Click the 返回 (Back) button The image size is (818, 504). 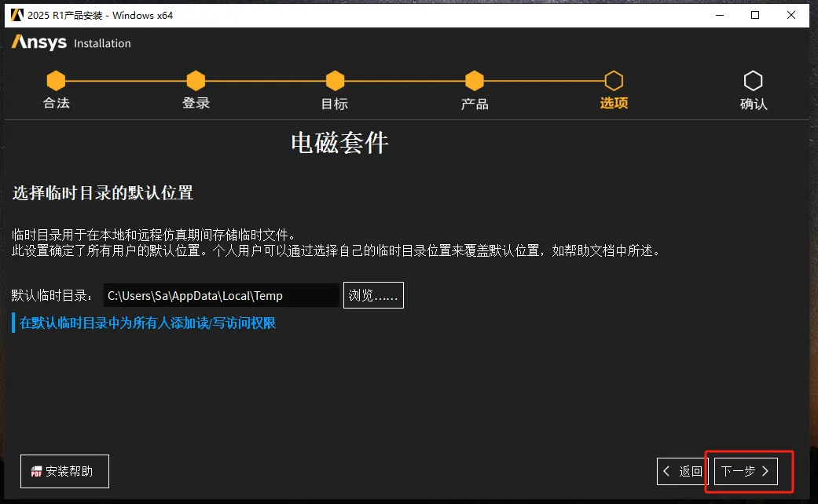[684, 471]
